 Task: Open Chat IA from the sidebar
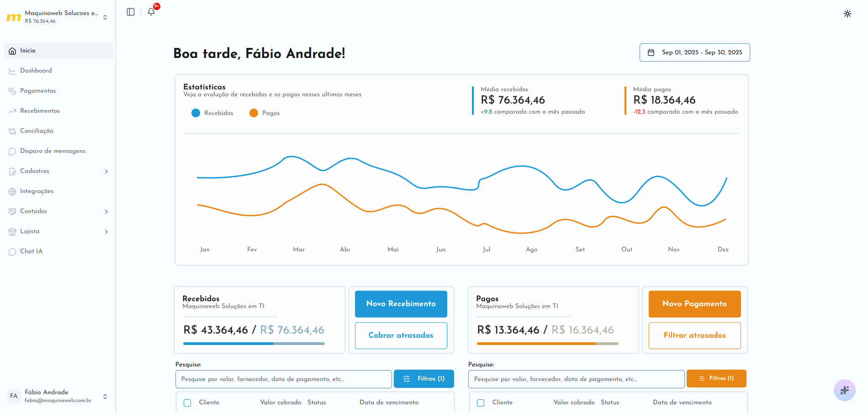[x=31, y=251]
